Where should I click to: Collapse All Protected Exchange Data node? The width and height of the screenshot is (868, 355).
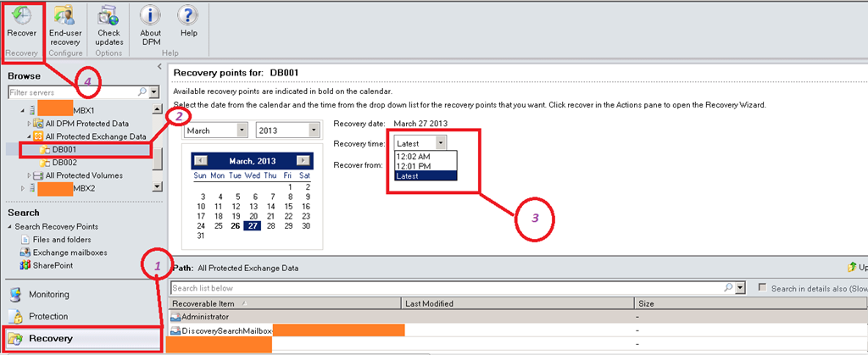30,136
